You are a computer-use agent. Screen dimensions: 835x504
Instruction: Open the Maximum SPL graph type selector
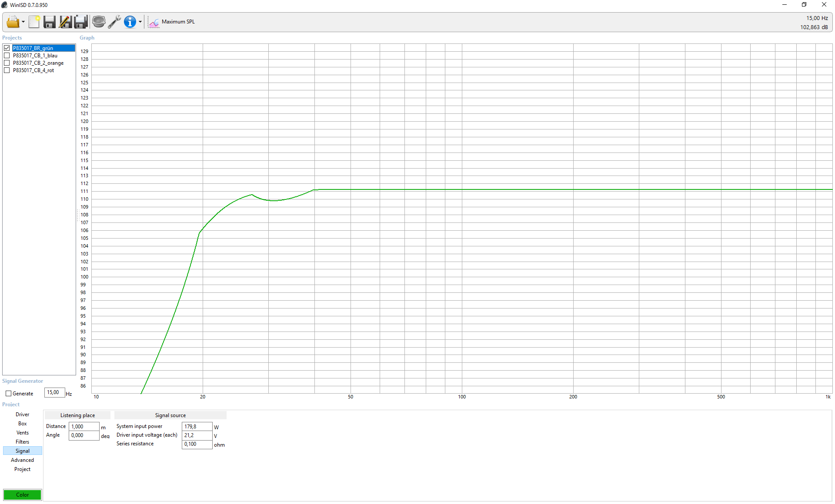point(172,22)
